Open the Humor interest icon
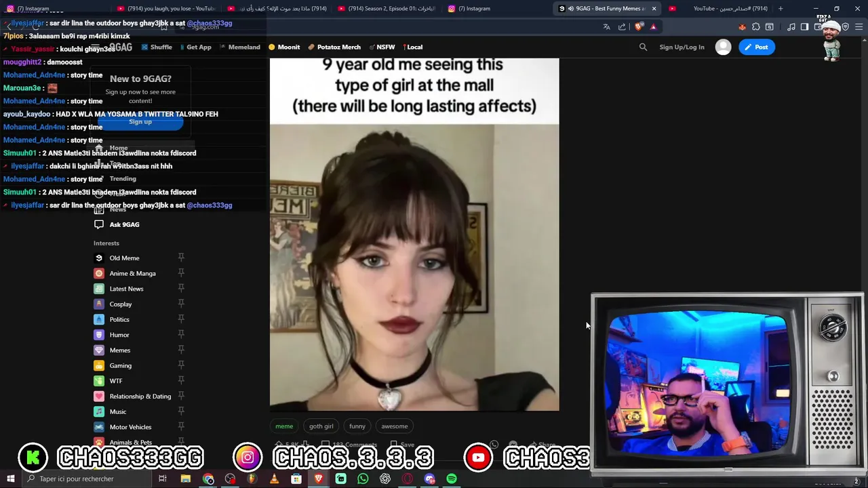 99,335
